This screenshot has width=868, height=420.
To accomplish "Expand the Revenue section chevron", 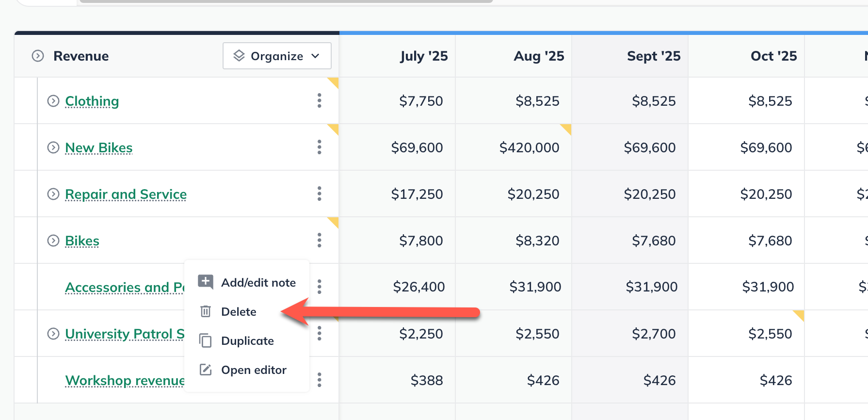I will click(38, 56).
